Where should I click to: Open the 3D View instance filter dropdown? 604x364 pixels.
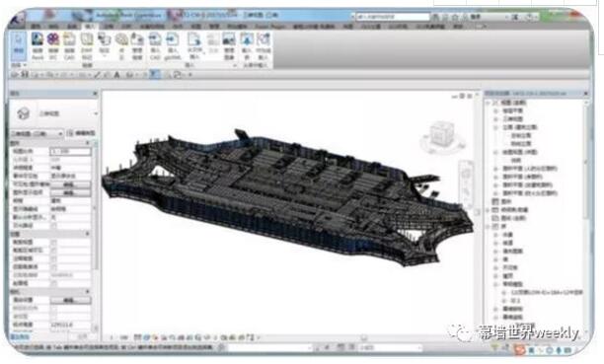point(37,133)
